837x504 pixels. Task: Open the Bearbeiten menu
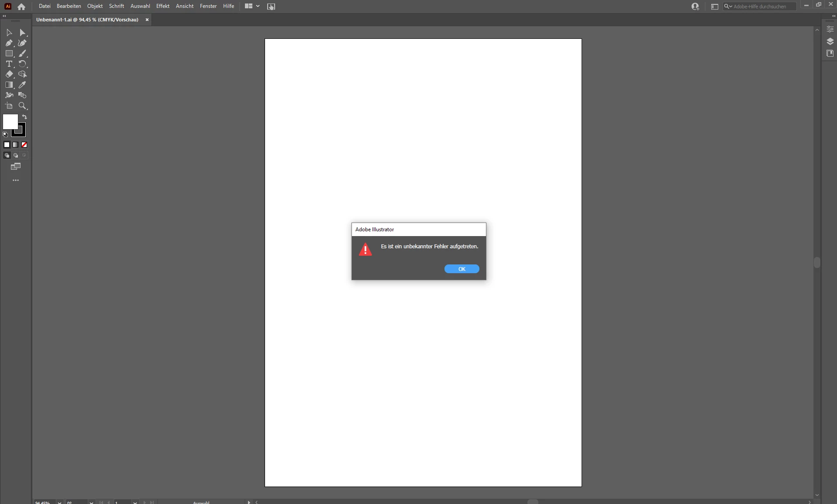point(69,6)
